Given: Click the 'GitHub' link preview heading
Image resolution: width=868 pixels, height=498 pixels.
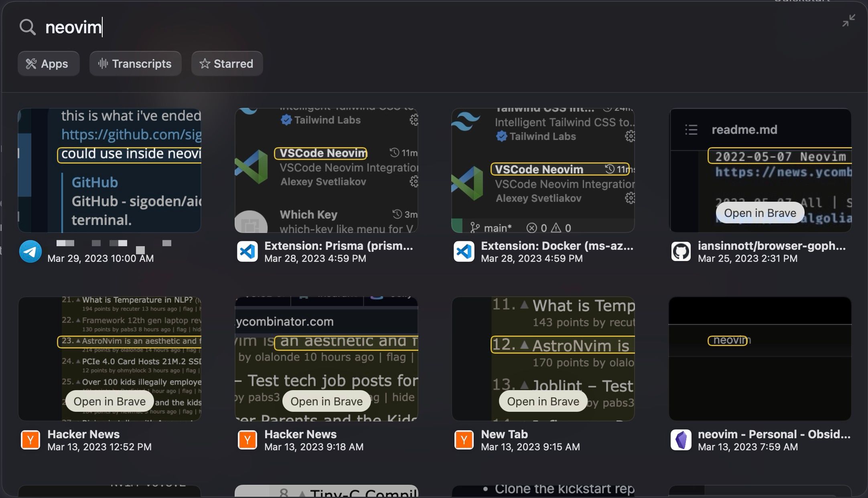Looking at the screenshot, I should click(x=95, y=182).
